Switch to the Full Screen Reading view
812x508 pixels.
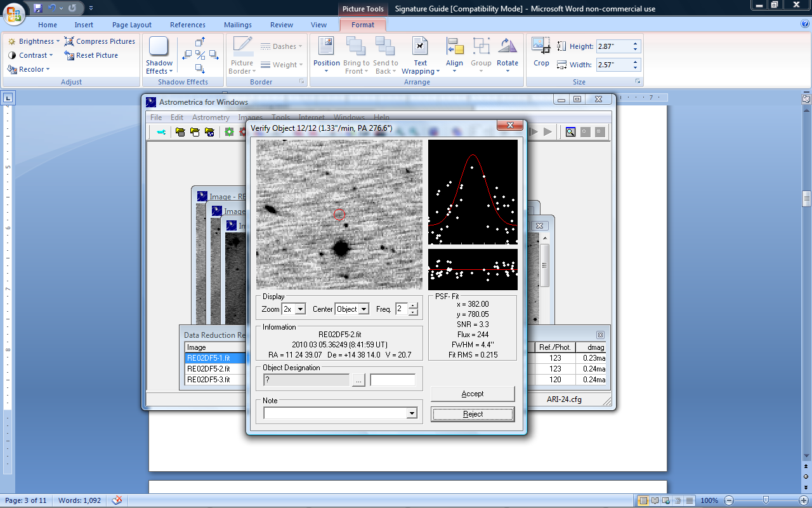click(655, 500)
